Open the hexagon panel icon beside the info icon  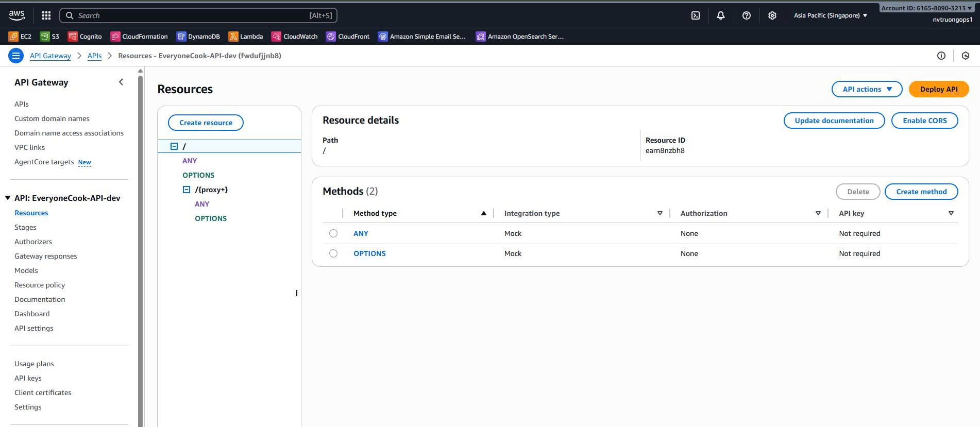click(966, 56)
